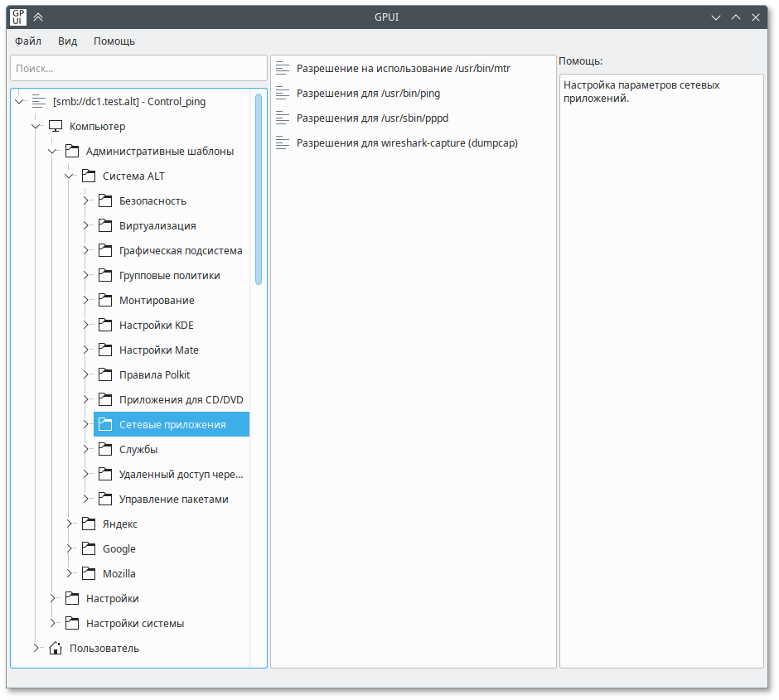This screenshot has width=779, height=700.
Task: Open Разрешения для wireshark-capture (dumpcap) policy
Action: [x=406, y=142]
